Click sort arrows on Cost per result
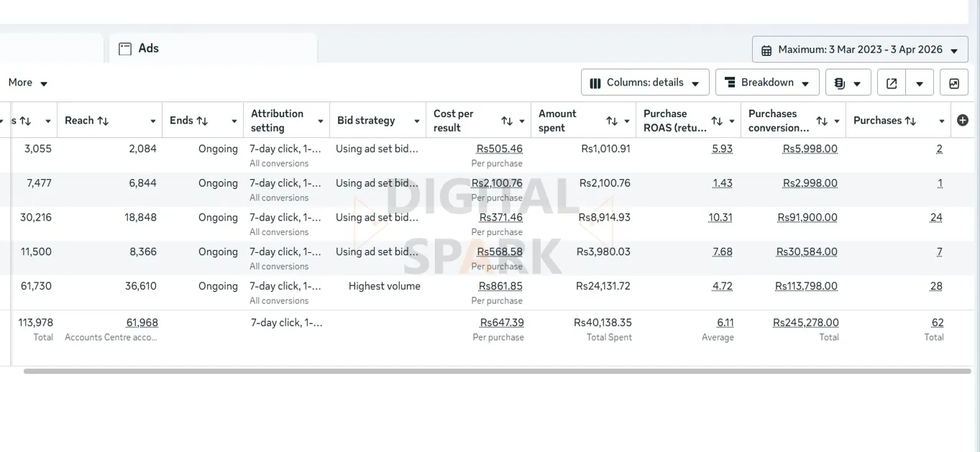980x452 pixels. (x=507, y=121)
